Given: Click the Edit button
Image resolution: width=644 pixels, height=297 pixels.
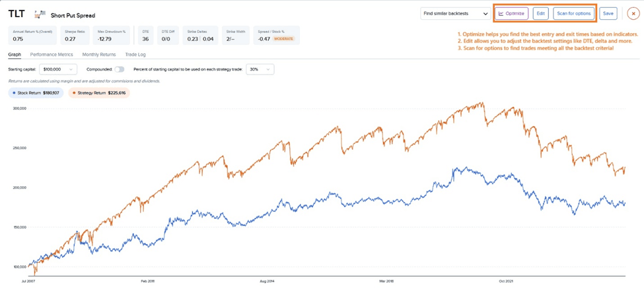Looking at the screenshot, I should (540, 13).
